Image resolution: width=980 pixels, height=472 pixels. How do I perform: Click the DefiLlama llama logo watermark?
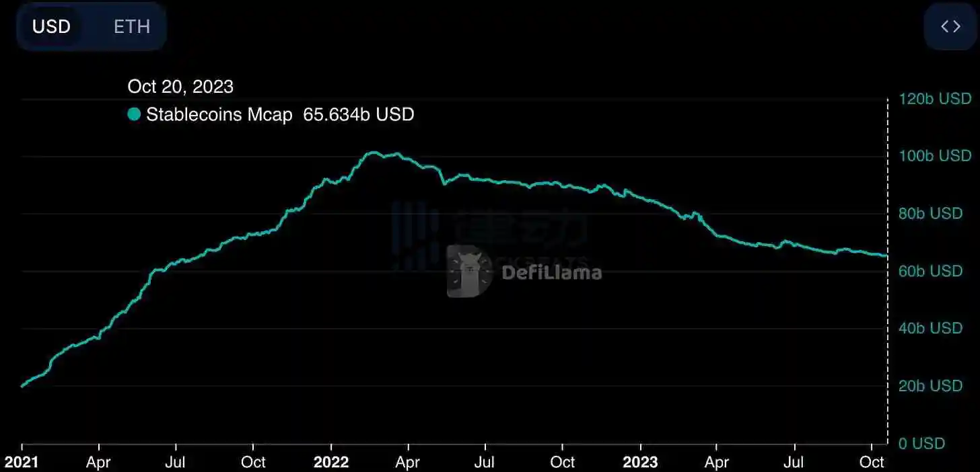click(469, 271)
